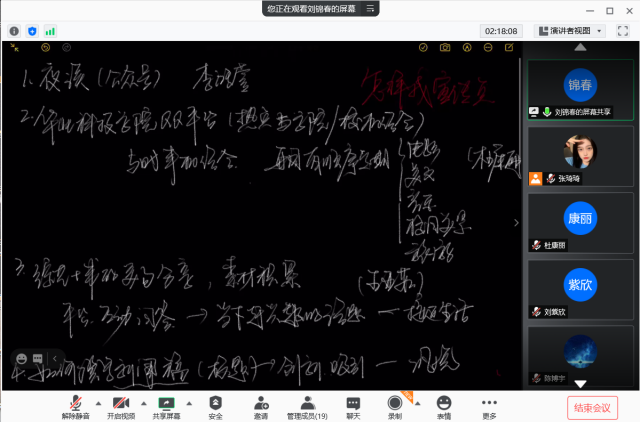Image resolution: width=640 pixels, height=422 pixels.
Task: Open the 更多 more options
Action: click(489, 407)
